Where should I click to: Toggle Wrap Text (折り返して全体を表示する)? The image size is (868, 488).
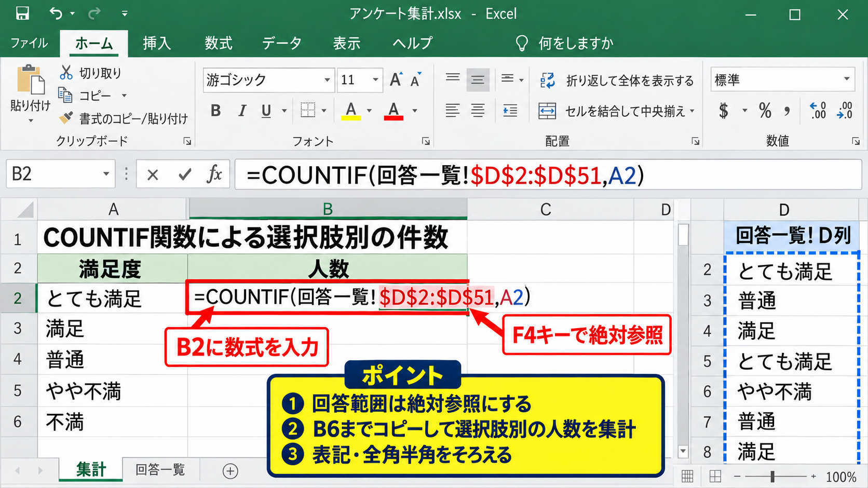[617, 80]
